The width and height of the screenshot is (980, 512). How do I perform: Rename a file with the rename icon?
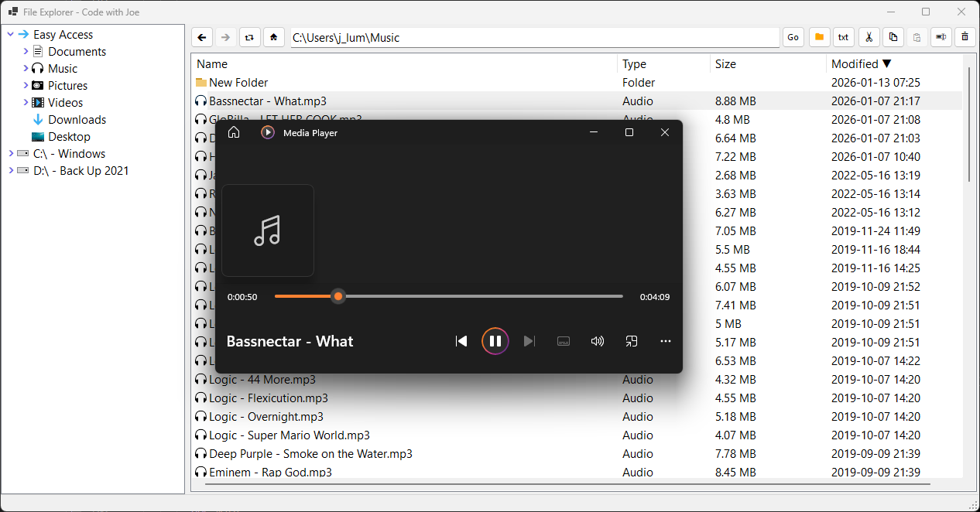pos(941,36)
